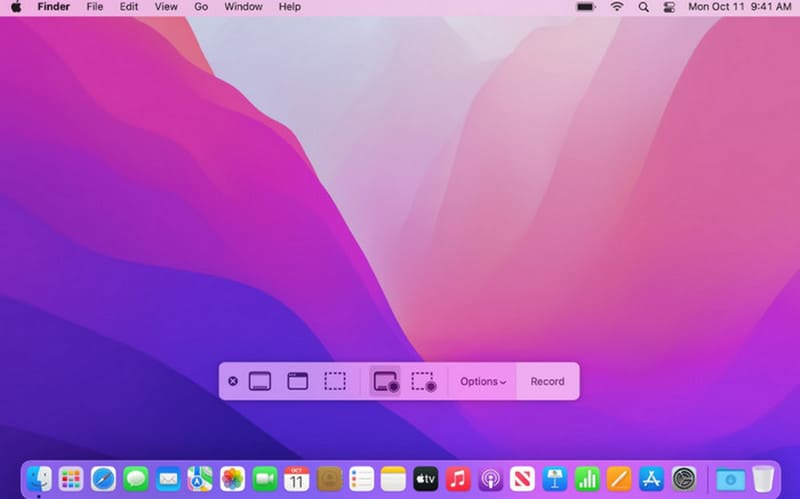Open Control Center from menu bar
This screenshot has width=800, height=499.
tap(670, 7)
